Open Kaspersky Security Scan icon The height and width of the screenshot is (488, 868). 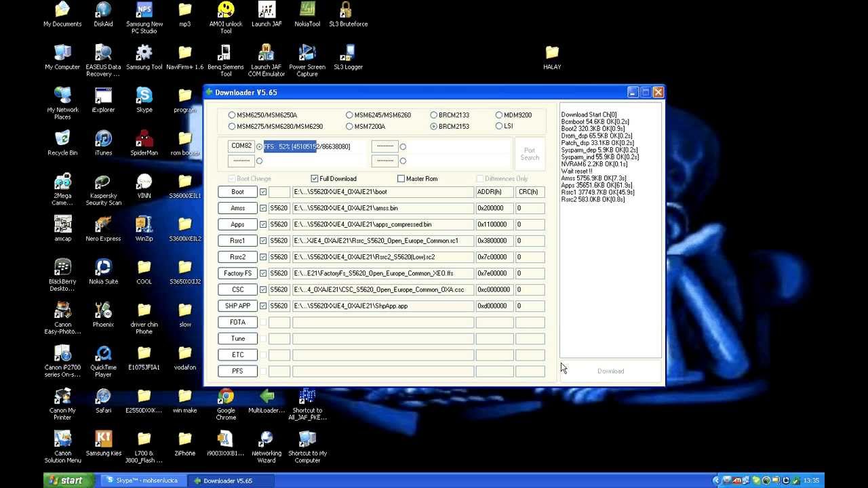coord(103,190)
